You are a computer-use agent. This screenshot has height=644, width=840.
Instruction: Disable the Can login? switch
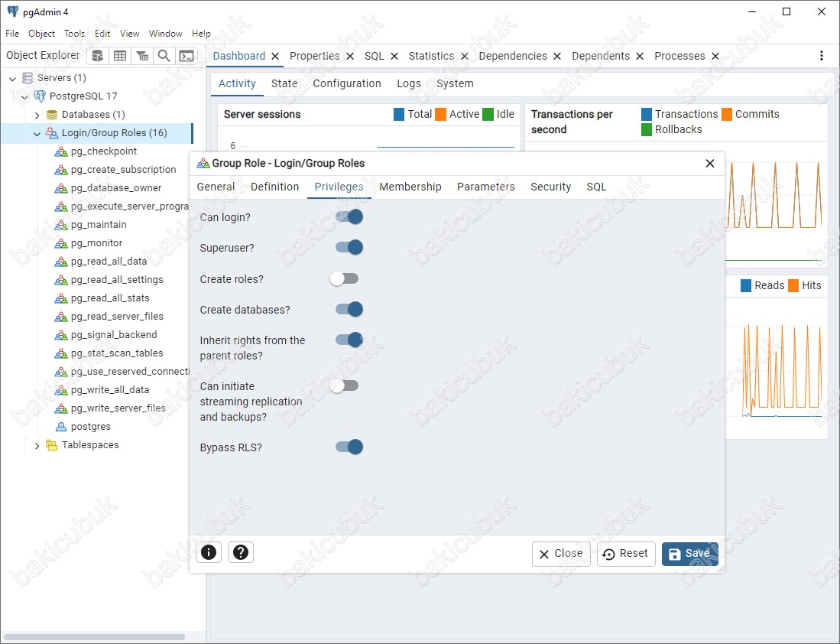coord(349,216)
